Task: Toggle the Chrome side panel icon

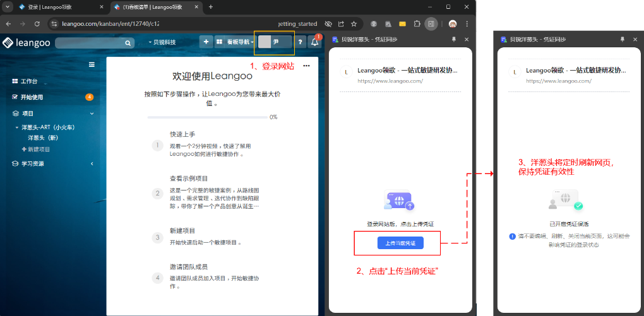Action: click(x=431, y=24)
